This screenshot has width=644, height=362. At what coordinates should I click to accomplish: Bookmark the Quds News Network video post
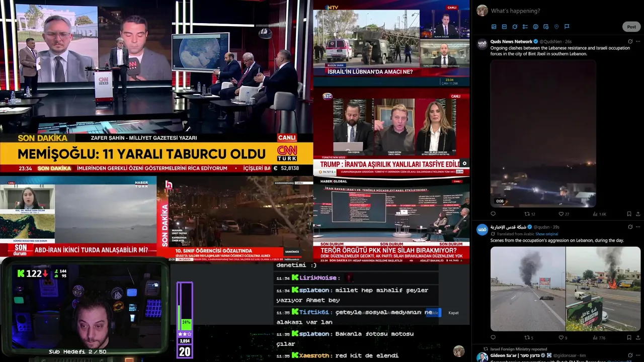point(629,214)
